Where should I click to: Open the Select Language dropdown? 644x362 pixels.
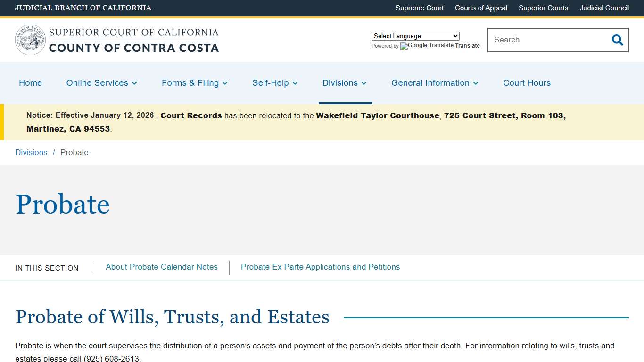coord(415,36)
